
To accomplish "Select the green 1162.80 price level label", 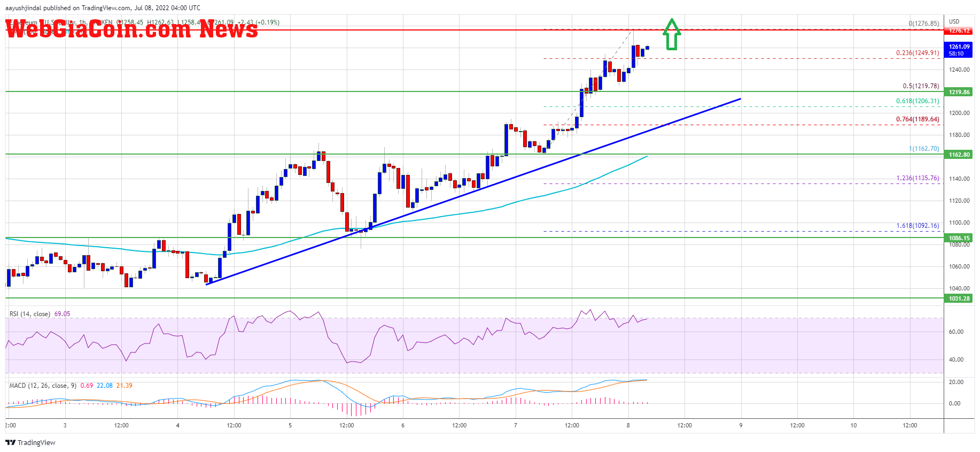I will click(x=959, y=155).
